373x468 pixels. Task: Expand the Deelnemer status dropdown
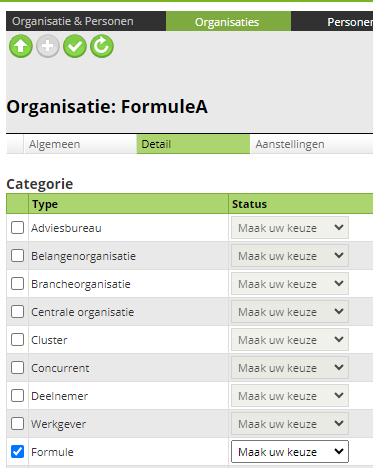pyautogui.click(x=290, y=396)
